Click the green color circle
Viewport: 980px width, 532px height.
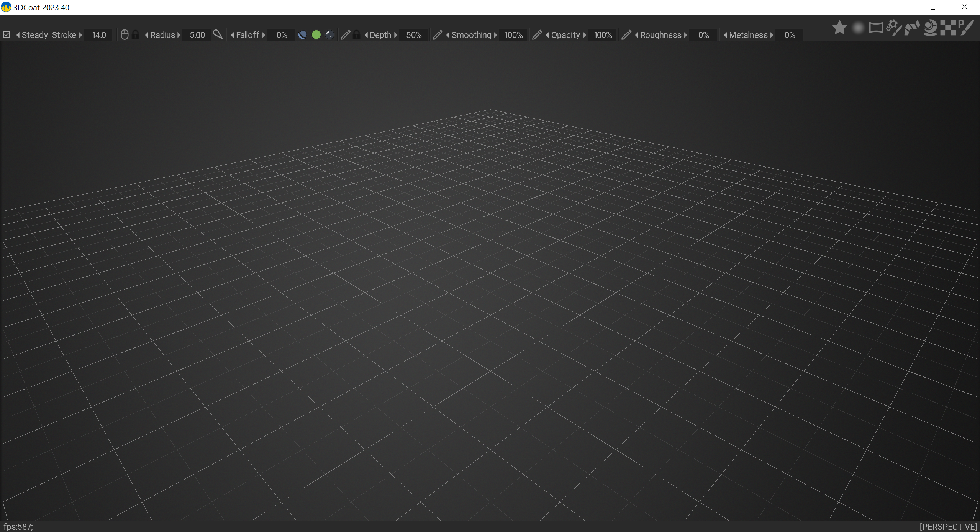(x=316, y=35)
